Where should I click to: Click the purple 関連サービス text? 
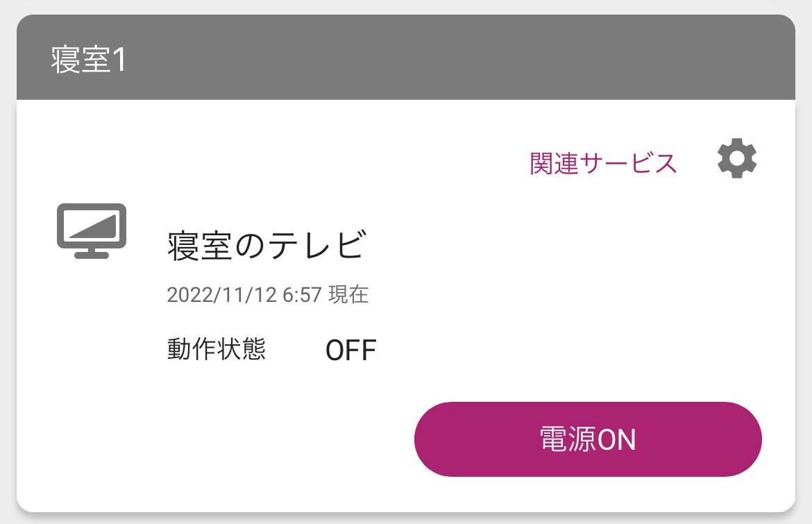coord(603,163)
